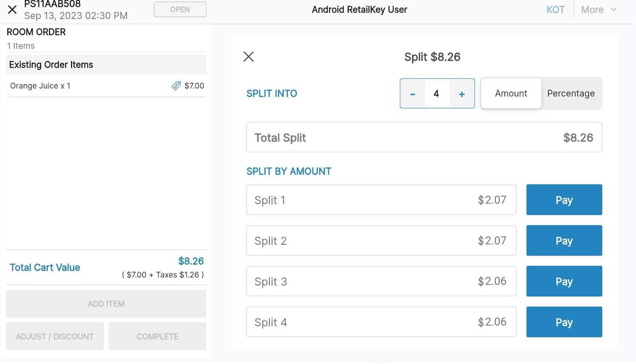Image resolution: width=636 pixels, height=364 pixels.
Task: Switch split mode to Amount
Action: click(x=511, y=93)
